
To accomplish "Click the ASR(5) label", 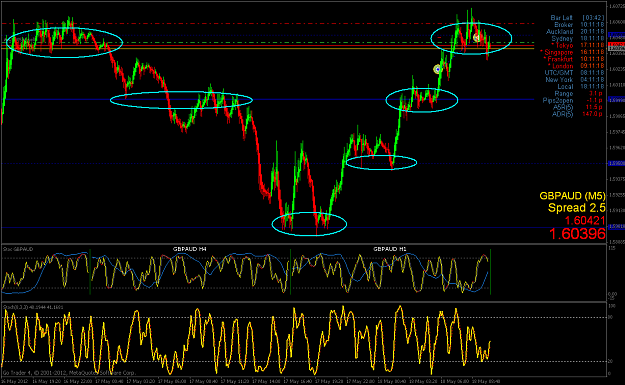I will (x=563, y=107).
